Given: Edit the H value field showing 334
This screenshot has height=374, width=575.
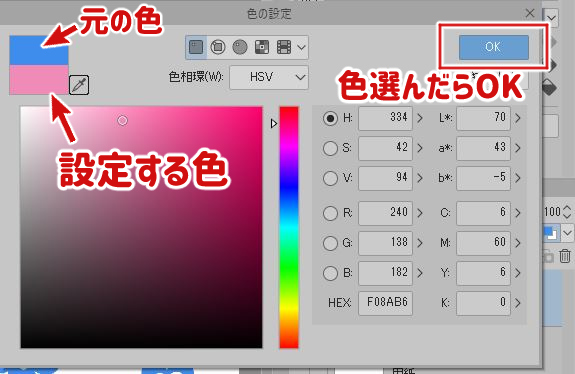Looking at the screenshot, I should click(x=385, y=118).
